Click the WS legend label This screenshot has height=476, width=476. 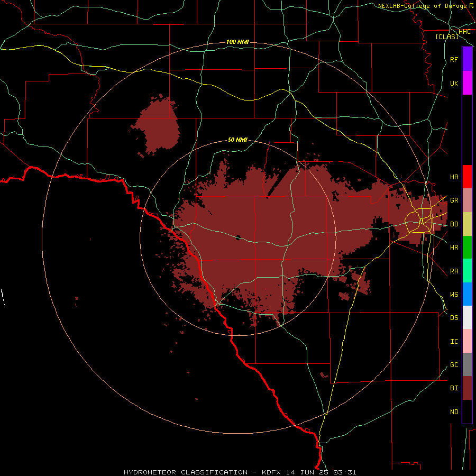tap(454, 295)
